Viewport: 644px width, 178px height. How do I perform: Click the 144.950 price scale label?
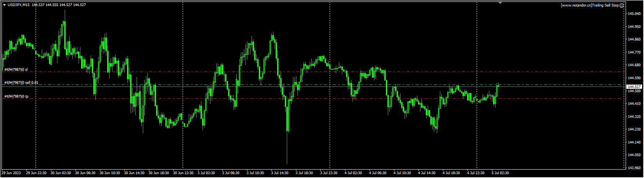pos(634,27)
